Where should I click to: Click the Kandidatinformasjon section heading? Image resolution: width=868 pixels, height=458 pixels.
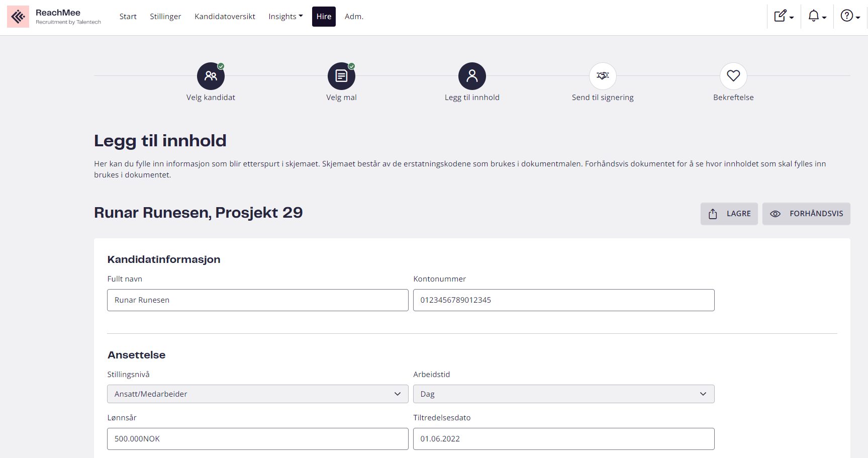[x=164, y=259]
